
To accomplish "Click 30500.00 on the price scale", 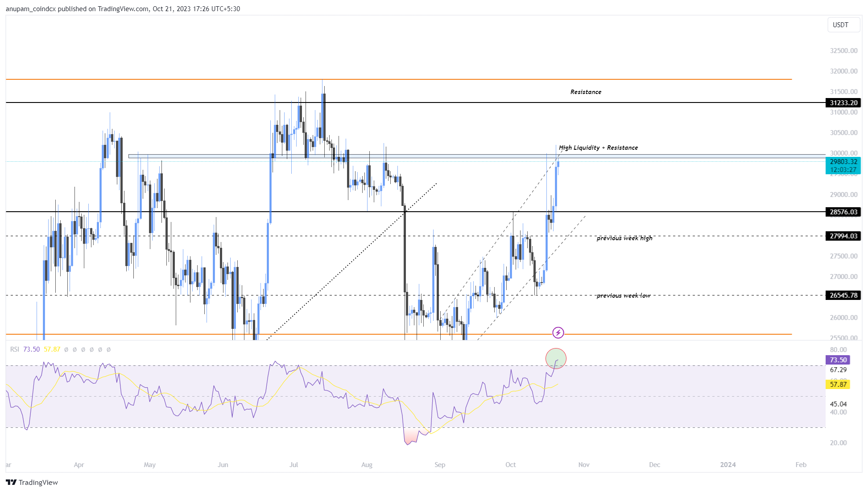I will (843, 133).
